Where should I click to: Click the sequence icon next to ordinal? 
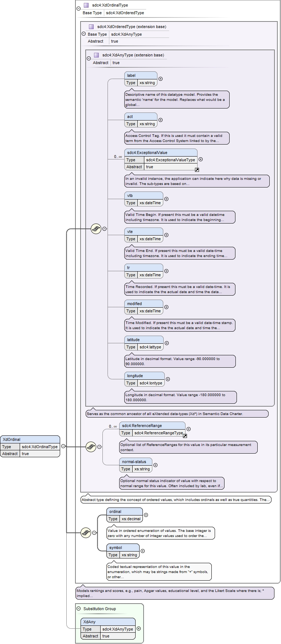pyautogui.click(x=86, y=533)
